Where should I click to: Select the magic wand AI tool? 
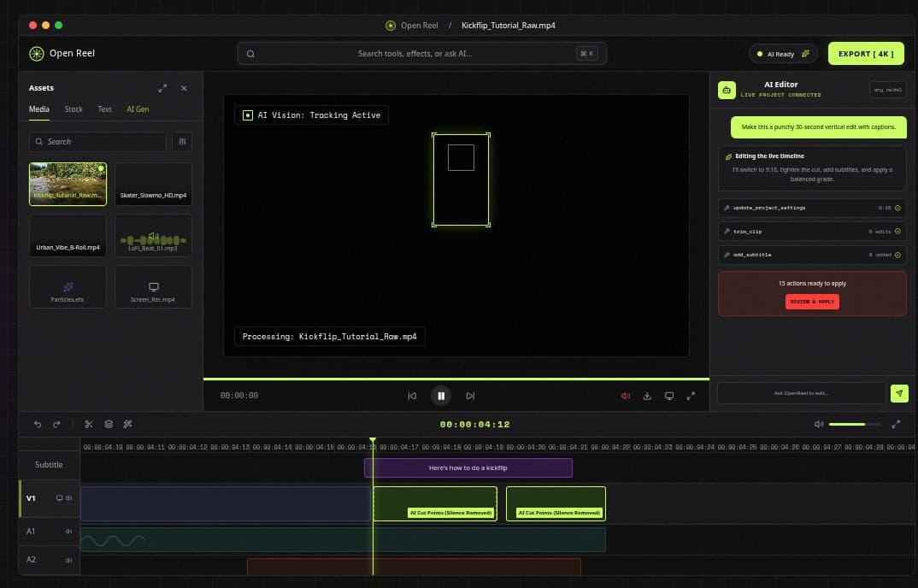(x=127, y=424)
